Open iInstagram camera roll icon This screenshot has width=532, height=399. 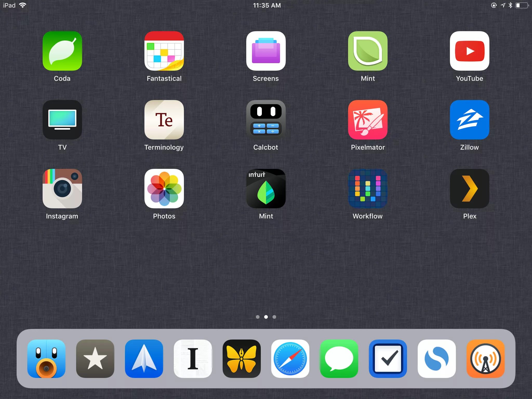click(x=62, y=189)
